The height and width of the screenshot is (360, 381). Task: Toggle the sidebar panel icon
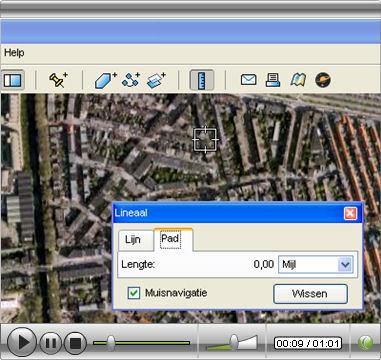click(12, 80)
